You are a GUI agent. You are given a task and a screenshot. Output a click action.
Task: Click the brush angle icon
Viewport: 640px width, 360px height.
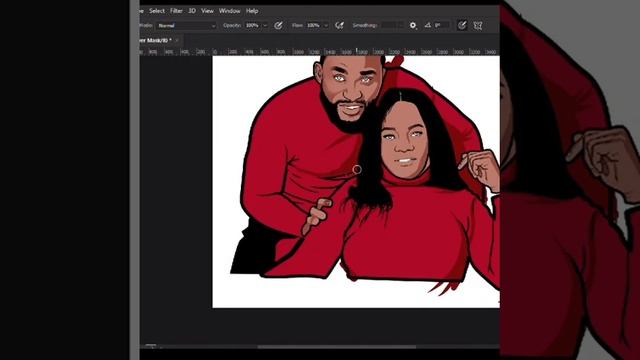click(427, 25)
